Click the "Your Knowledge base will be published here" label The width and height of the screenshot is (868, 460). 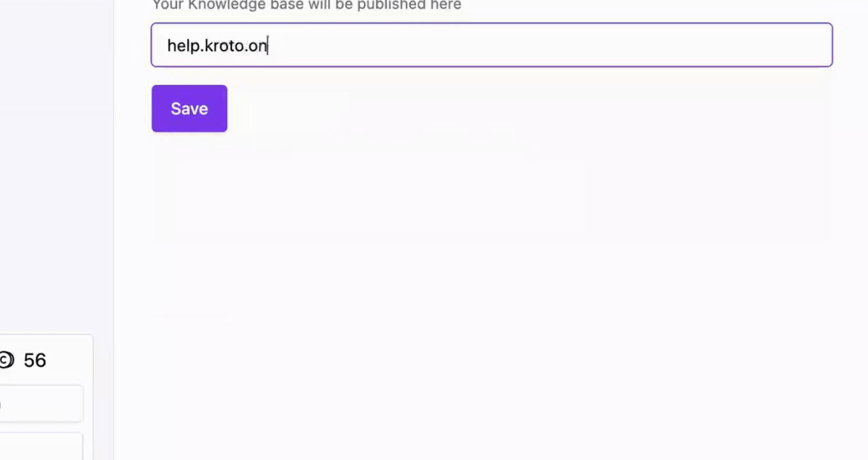click(306, 5)
